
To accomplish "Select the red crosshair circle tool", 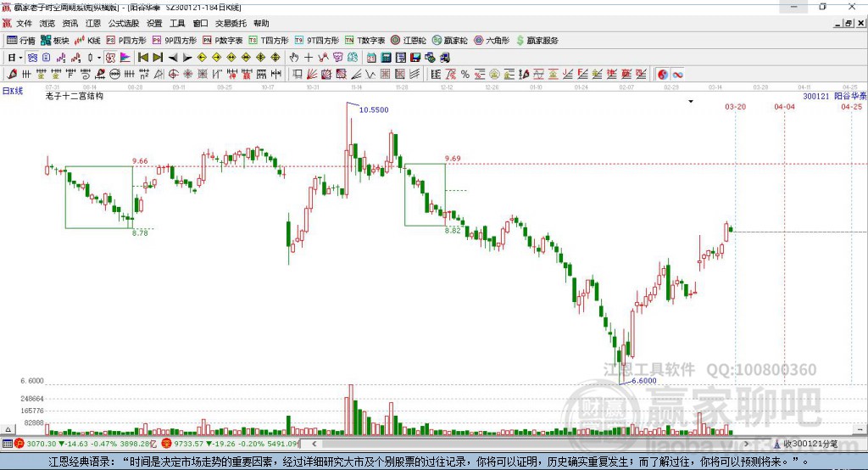I will click(x=173, y=74).
